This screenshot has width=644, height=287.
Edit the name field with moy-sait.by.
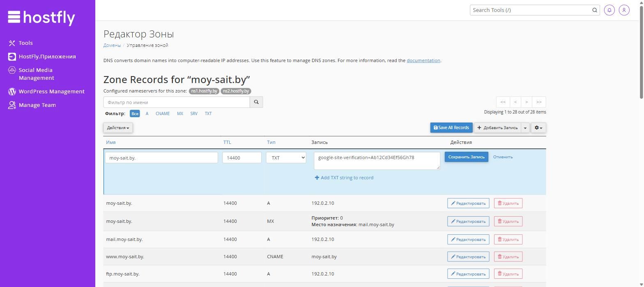pyautogui.click(x=161, y=157)
